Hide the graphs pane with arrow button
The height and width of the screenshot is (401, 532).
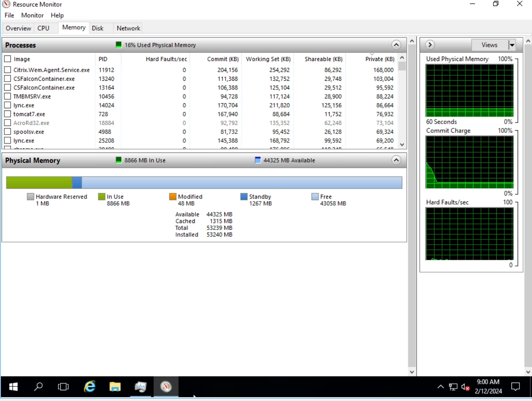pyautogui.click(x=430, y=45)
